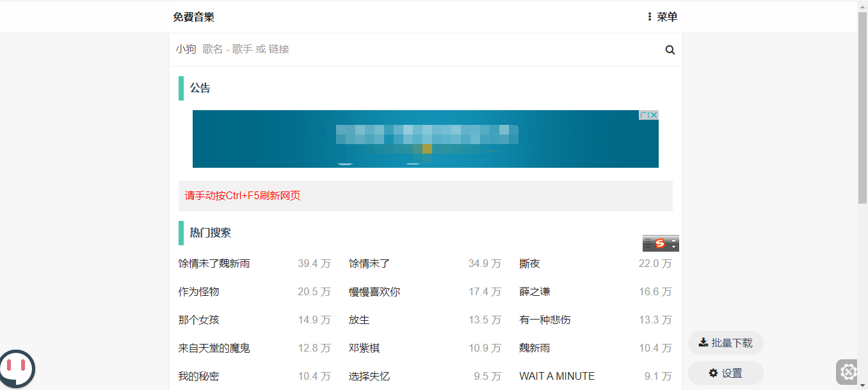This screenshot has width=868, height=390.
Task: Click the red Ctrl+F5 refresh notice
Action: (x=243, y=195)
